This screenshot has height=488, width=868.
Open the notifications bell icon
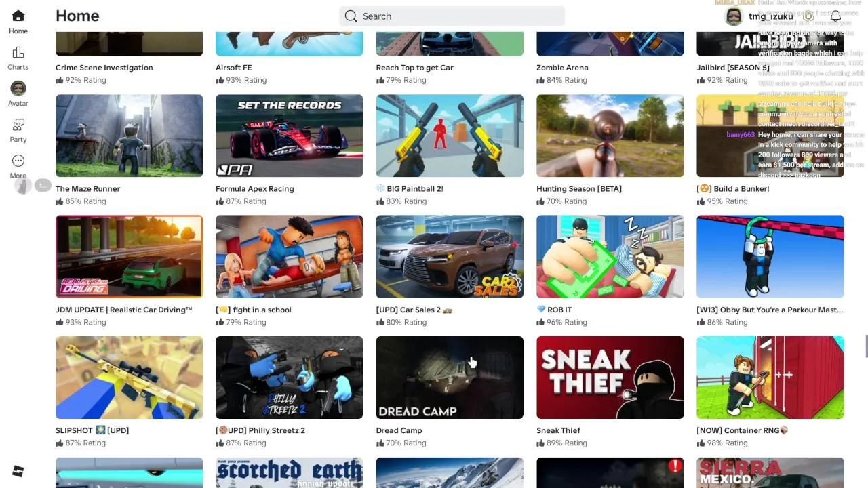pos(835,16)
